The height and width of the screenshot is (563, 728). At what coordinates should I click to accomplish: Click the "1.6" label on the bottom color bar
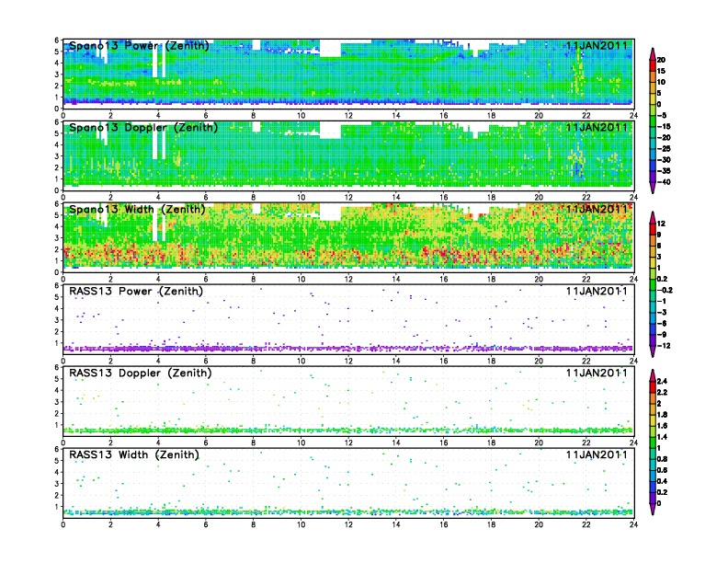tap(662, 426)
